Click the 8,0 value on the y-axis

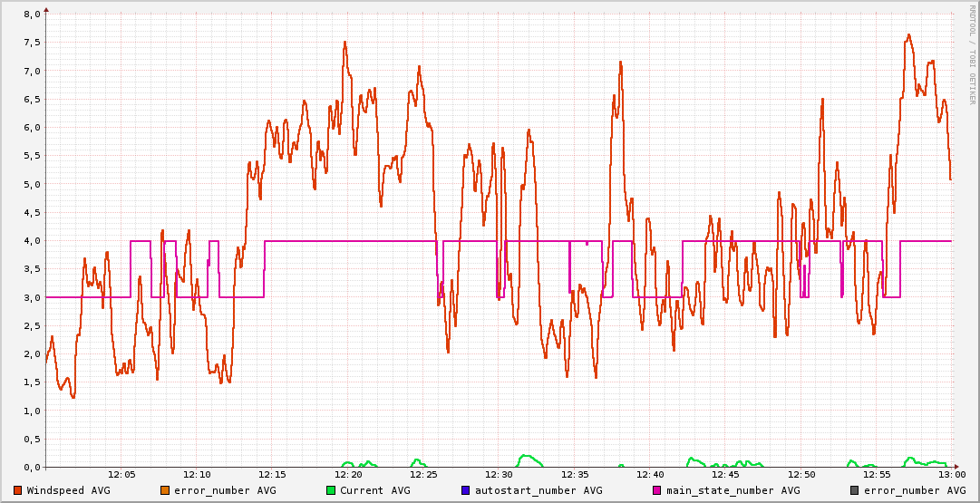32,15
